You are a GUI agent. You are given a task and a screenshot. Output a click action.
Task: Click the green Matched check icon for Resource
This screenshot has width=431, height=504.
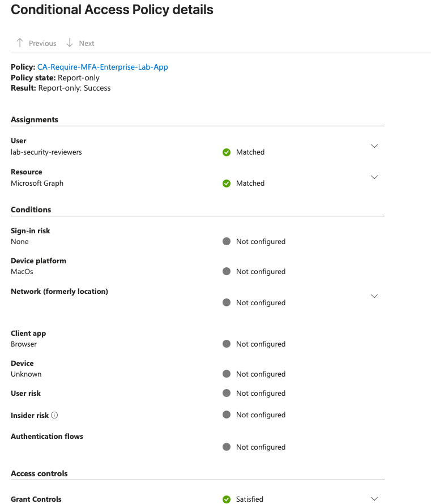point(227,183)
